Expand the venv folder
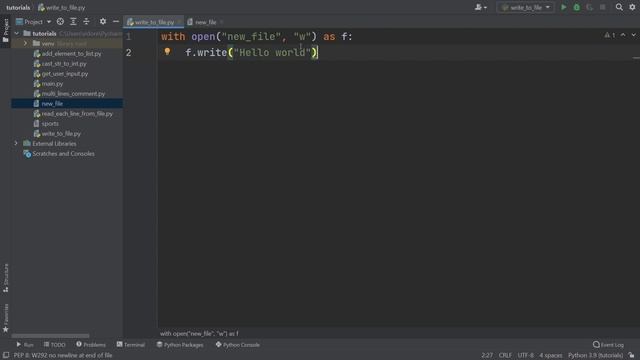The image size is (640, 360). 26,43
